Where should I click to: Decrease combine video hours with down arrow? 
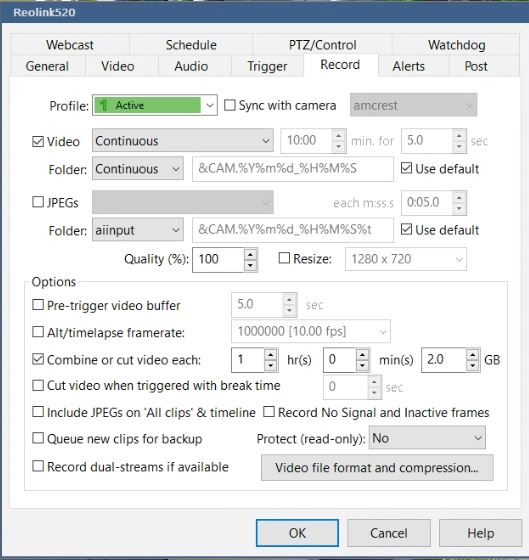[270, 366]
